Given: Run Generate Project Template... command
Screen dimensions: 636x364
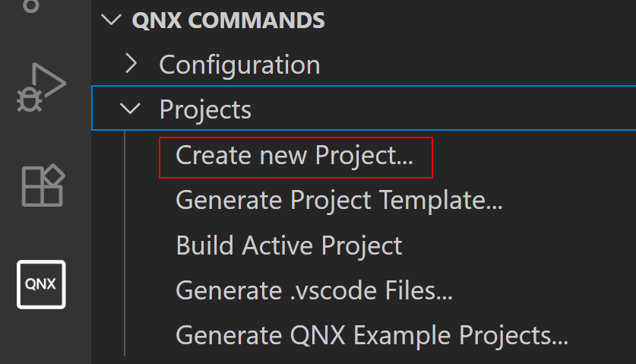Looking at the screenshot, I should tap(340, 201).
